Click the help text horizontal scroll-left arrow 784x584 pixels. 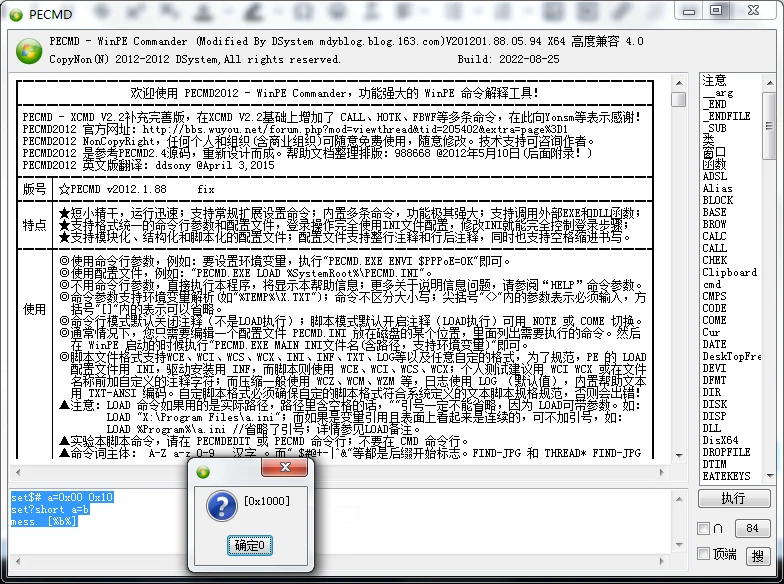18,472
